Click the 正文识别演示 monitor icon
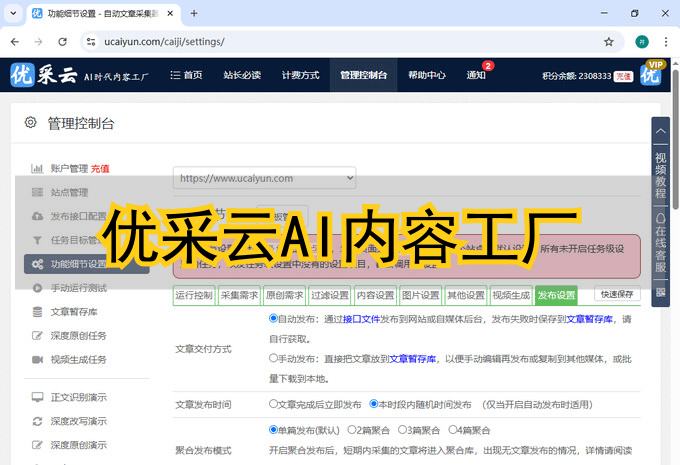Image resolution: width=680 pixels, height=465 pixels. 37,397
